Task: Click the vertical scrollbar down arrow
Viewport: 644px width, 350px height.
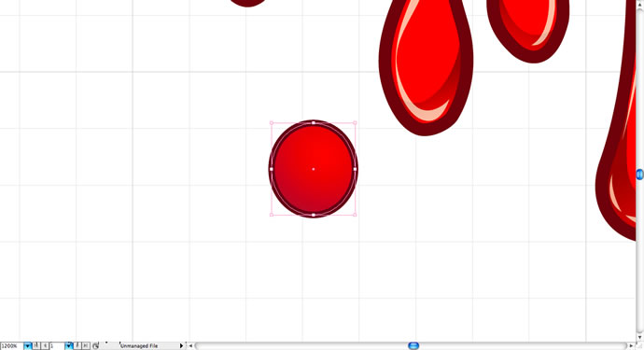Action: [x=639, y=337]
